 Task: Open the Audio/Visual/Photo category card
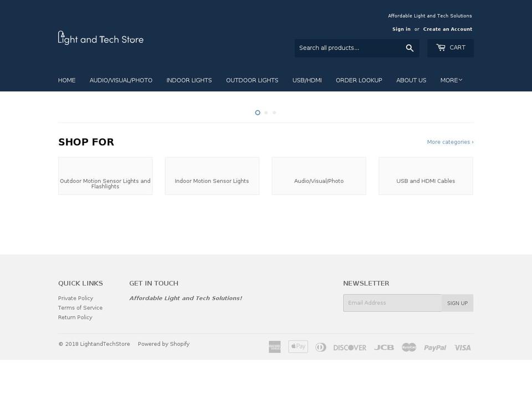(x=319, y=176)
